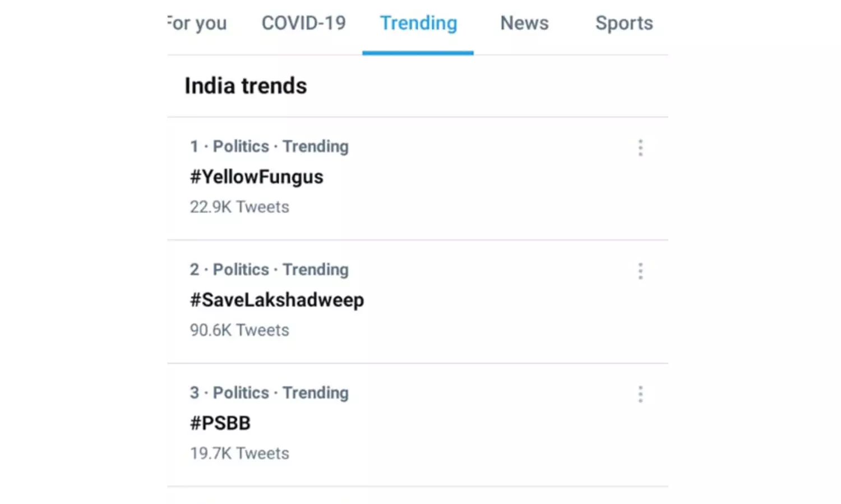Viewport: 841px width, 504px height.
Task: Switch to the Sports tab
Action: pos(624,24)
